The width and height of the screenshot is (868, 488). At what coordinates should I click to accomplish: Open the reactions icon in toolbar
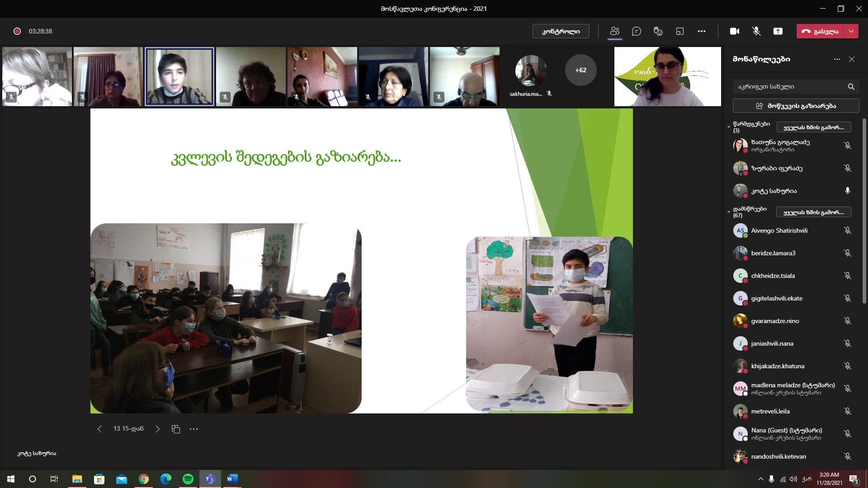(658, 31)
